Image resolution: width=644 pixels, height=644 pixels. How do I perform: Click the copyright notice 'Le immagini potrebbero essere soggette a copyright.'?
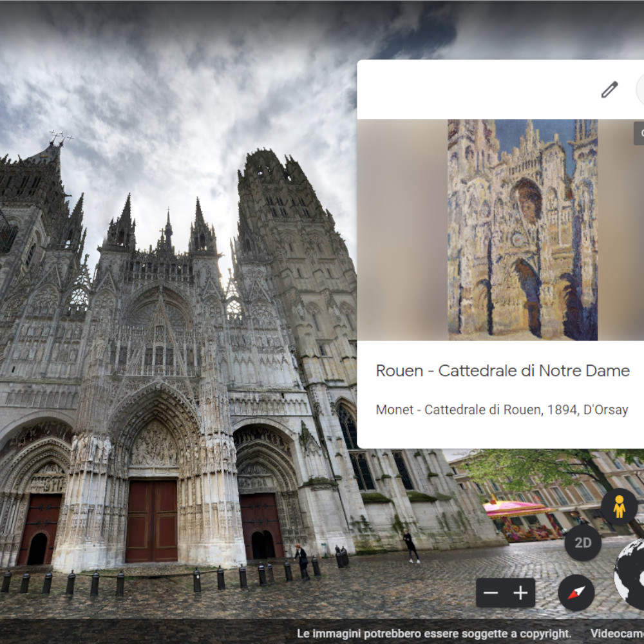(x=433, y=633)
